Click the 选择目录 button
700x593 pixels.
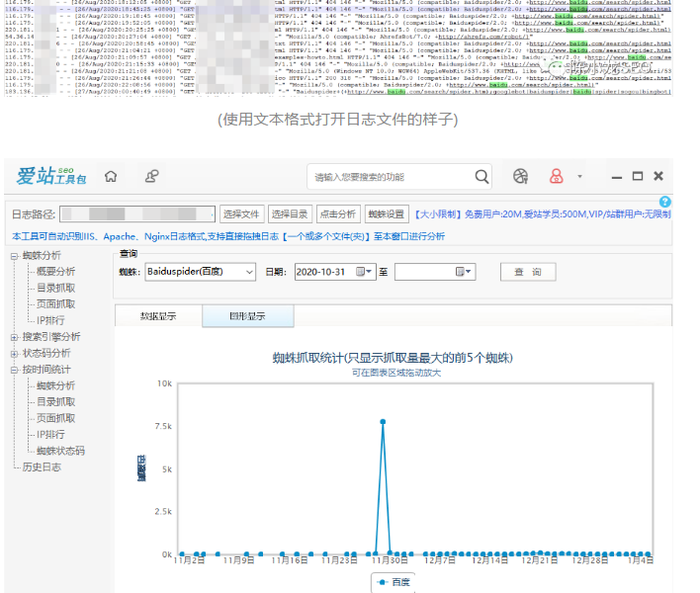290,214
